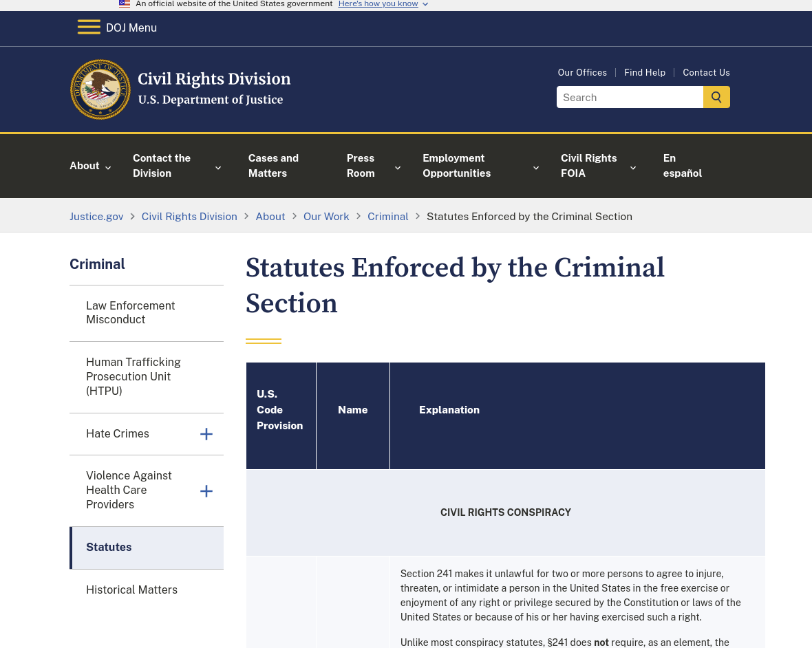
Task: Go to Justice.gov breadcrumb
Action: pyautogui.click(x=96, y=217)
